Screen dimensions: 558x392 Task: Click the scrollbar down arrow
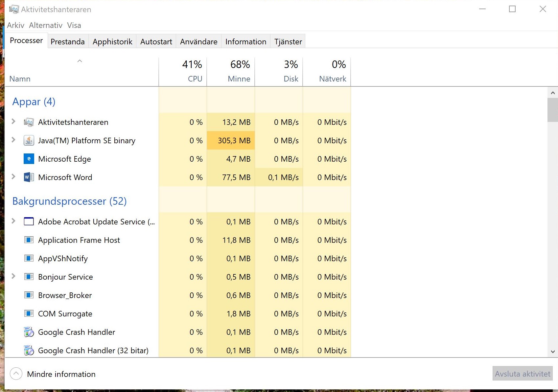553,352
